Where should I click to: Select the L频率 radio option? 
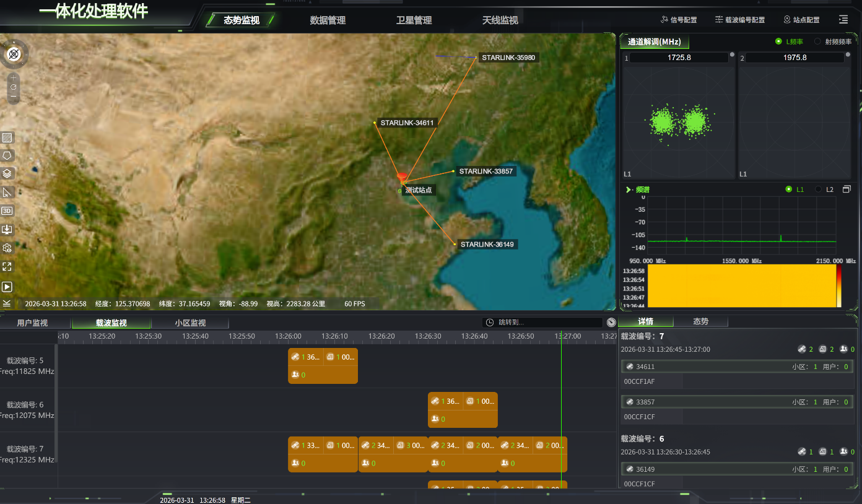click(x=778, y=41)
